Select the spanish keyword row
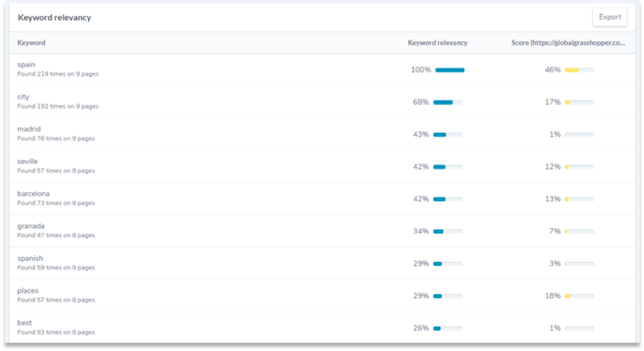The width and height of the screenshot is (644, 351). tap(30, 258)
